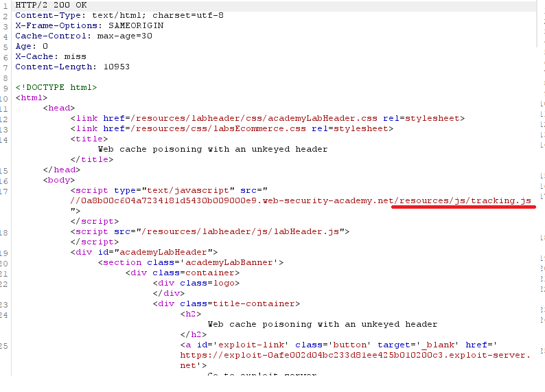Click the opening <body> tag

(x=59, y=180)
